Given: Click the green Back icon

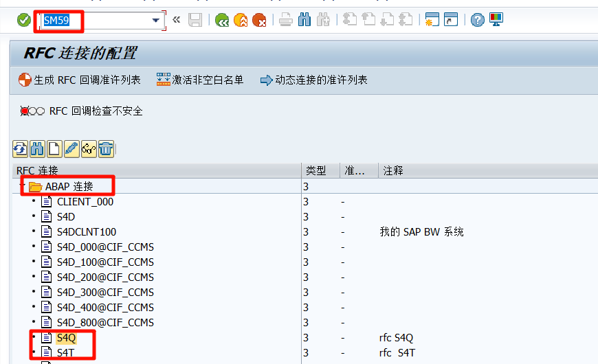Looking at the screenshot, I should point(221,20).
